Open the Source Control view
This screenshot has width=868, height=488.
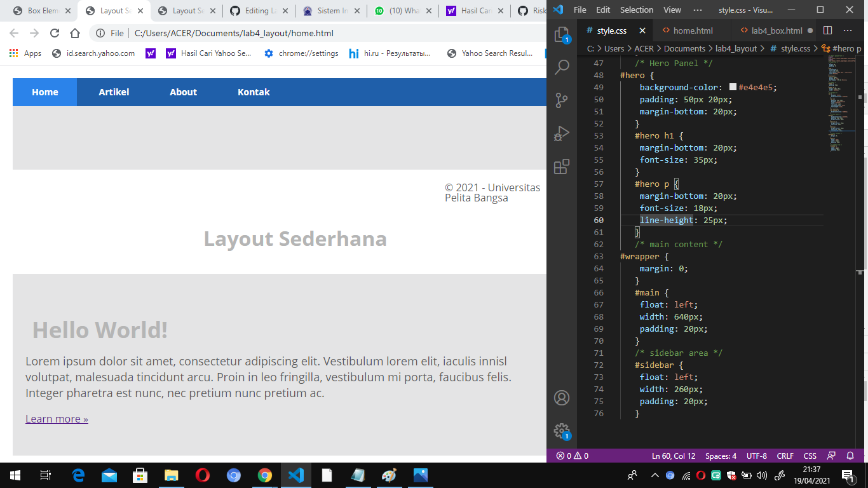[561, 100]
